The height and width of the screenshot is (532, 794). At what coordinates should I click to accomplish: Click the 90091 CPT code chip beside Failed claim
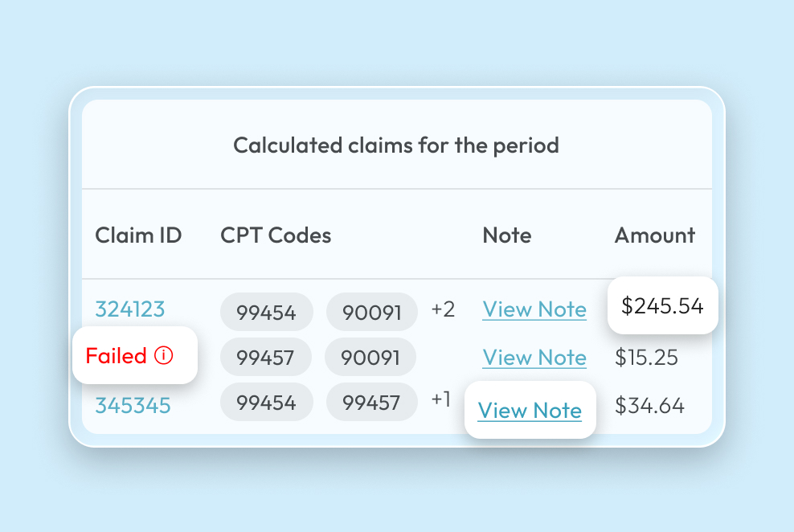coord(370,357)
